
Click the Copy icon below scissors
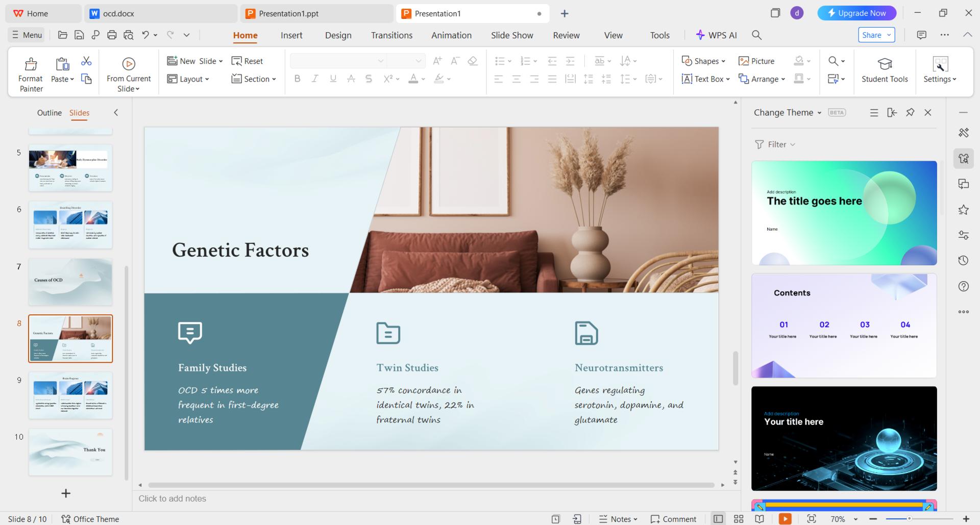pos(86,79)
